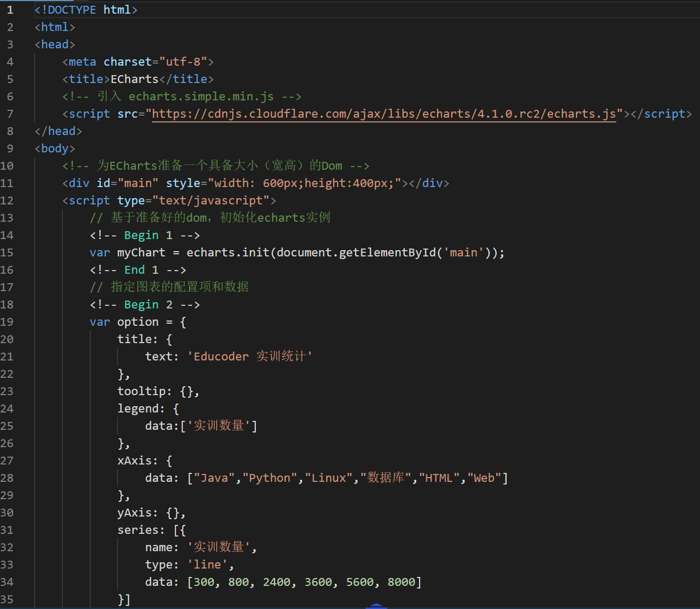This screenshot has width=700, height=609.
Task: Click line number 19 in the gutter
Action: point(7,322)
